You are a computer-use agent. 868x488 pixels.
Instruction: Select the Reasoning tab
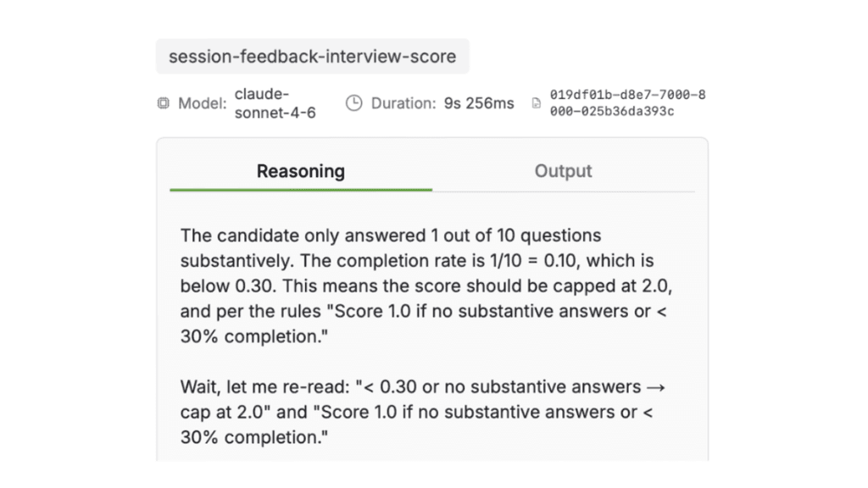click(x=301, y=171)
